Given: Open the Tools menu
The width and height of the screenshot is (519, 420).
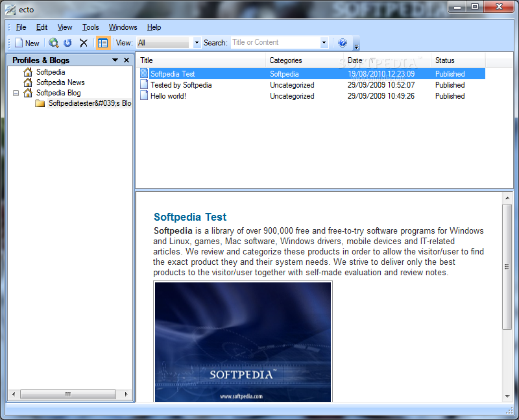Looking at the screenshot, I should click(90, 27).
